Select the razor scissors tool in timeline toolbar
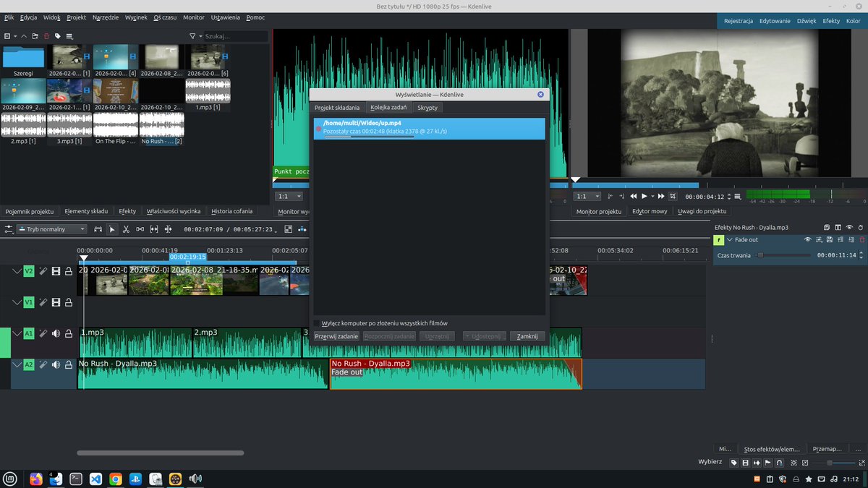The width and height of the screenshot is (868, 488). coord(126,229)
